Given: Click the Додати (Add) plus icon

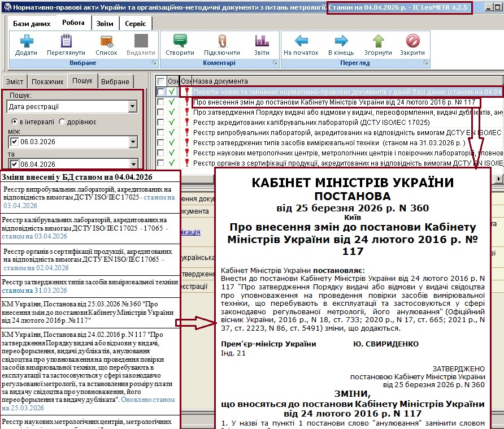Looking at the screenshot, I should click(26, 41).
